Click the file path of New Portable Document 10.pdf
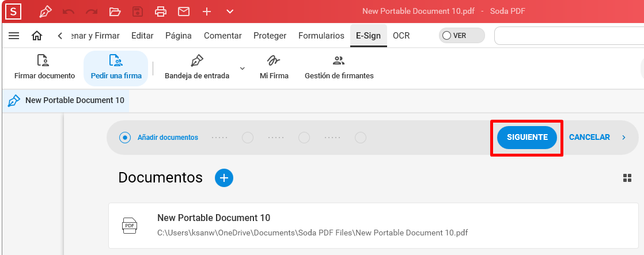This screenshot has height=255, width=644. coord(313,233)
